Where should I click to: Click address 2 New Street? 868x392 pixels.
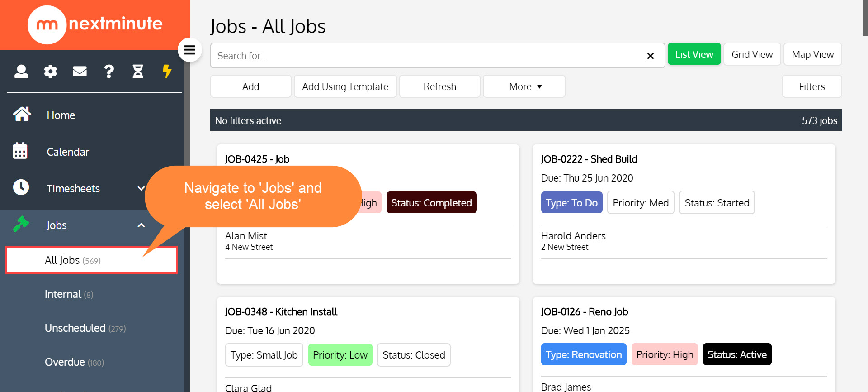[x=565, y=247]
